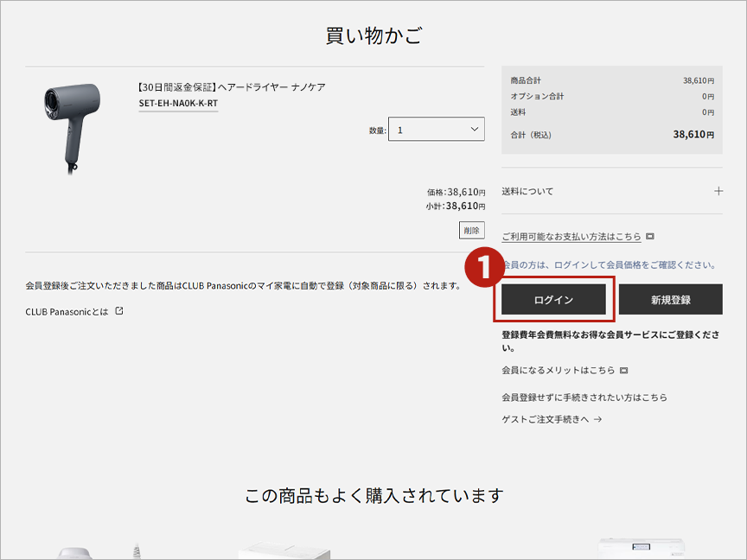This screenshot has height=560, width=747.
Task: Click the external link icon beside CLUB Panasonicとは
Action: pyautogui.click(x=119, y=311)
